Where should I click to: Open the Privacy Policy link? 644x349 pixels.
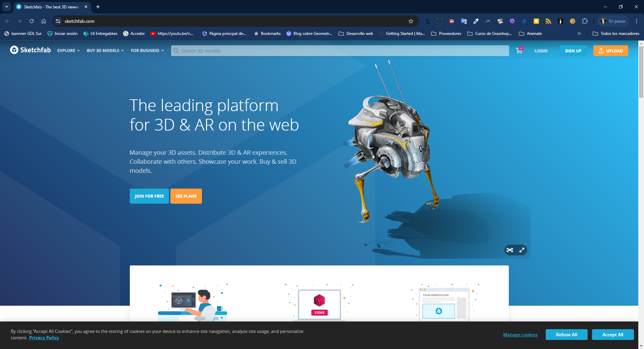tap(44, 338)
